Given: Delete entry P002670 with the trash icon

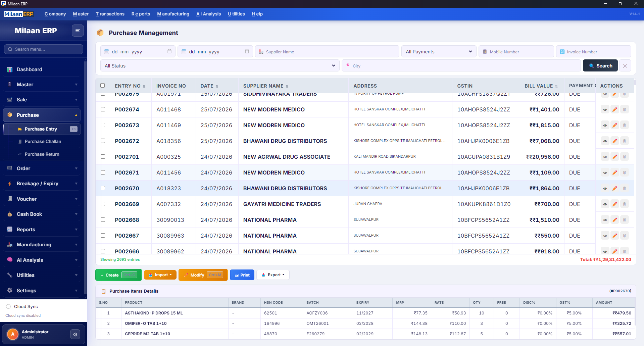Looking at the screenshot, I should [624, 188].
